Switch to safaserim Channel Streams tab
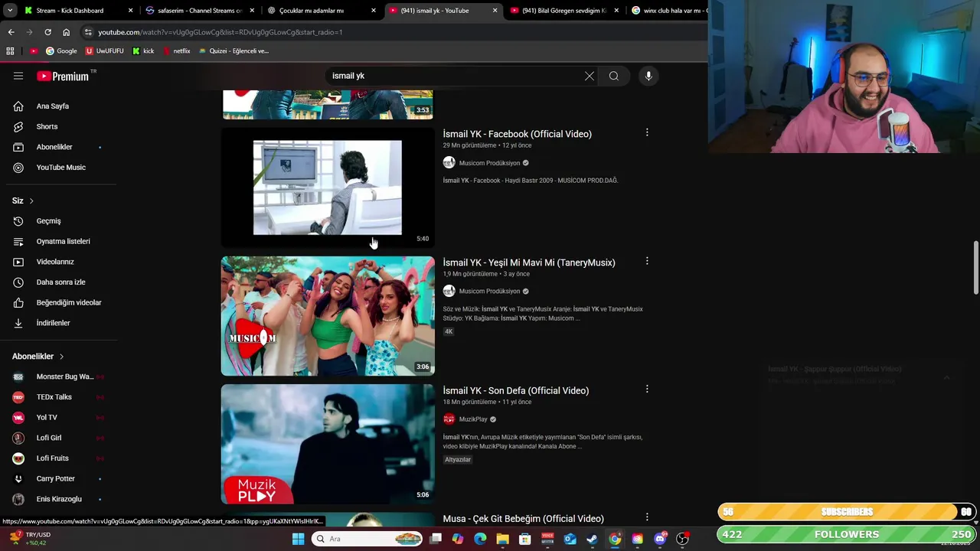Screen dimensions: 980x551 click(199, 11)
